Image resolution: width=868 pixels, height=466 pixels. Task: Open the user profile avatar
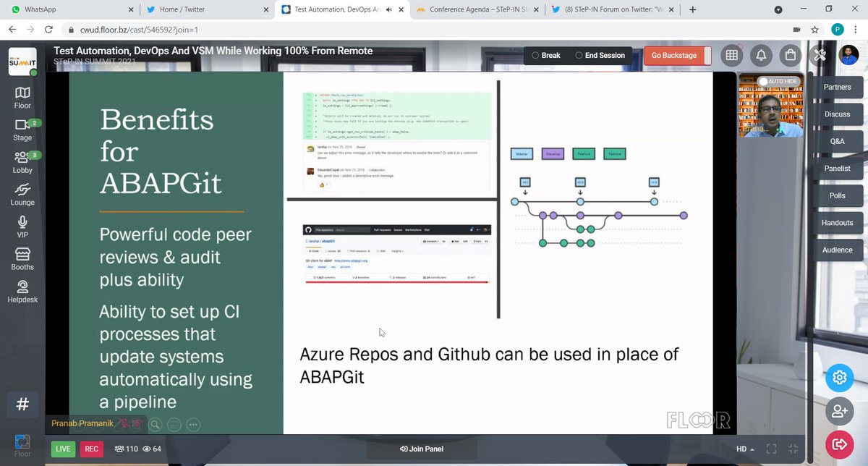[x=848, y=55]
